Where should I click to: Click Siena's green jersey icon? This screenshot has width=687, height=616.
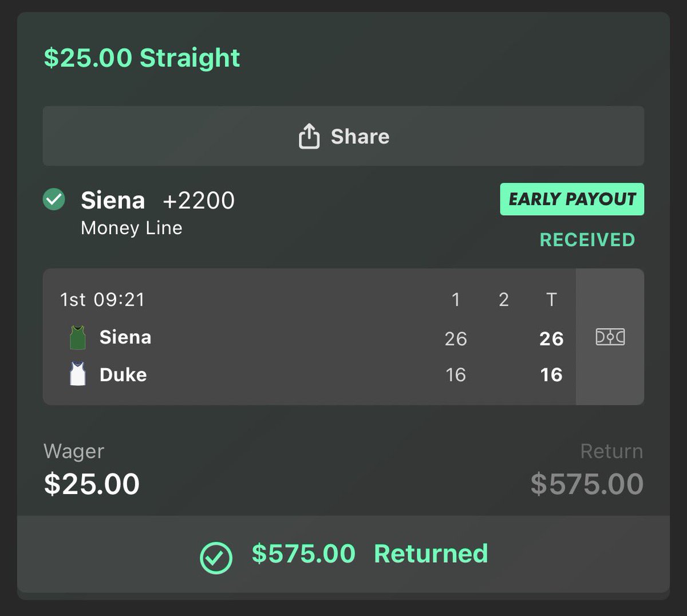point(77,338)
